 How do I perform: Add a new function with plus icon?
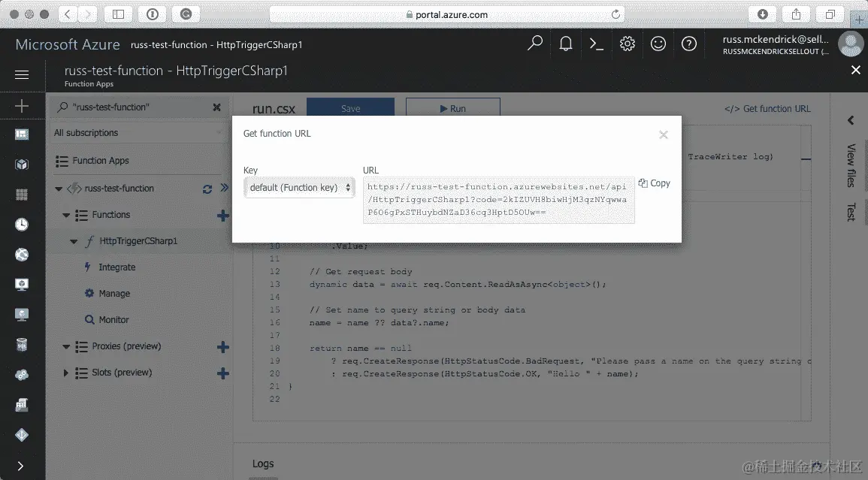223,216
